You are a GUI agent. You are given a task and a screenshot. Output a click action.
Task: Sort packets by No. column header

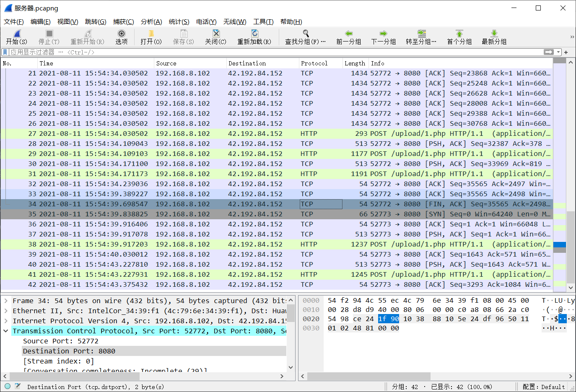pyautogui.click(x=19, y=63)
